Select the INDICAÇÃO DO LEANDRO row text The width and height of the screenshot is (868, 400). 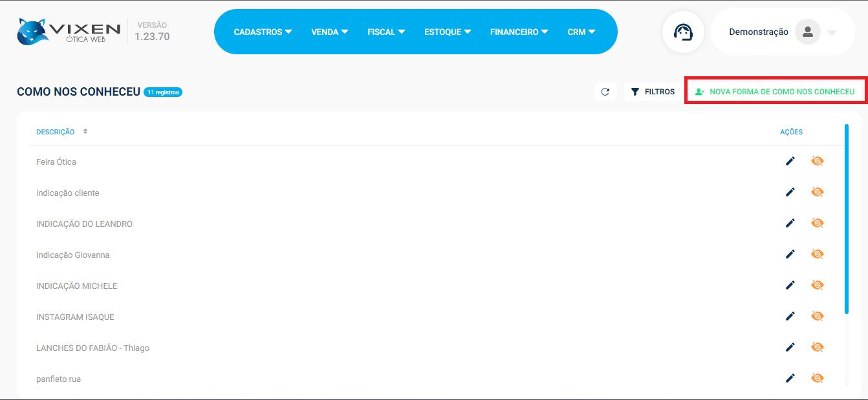[84, 224]
